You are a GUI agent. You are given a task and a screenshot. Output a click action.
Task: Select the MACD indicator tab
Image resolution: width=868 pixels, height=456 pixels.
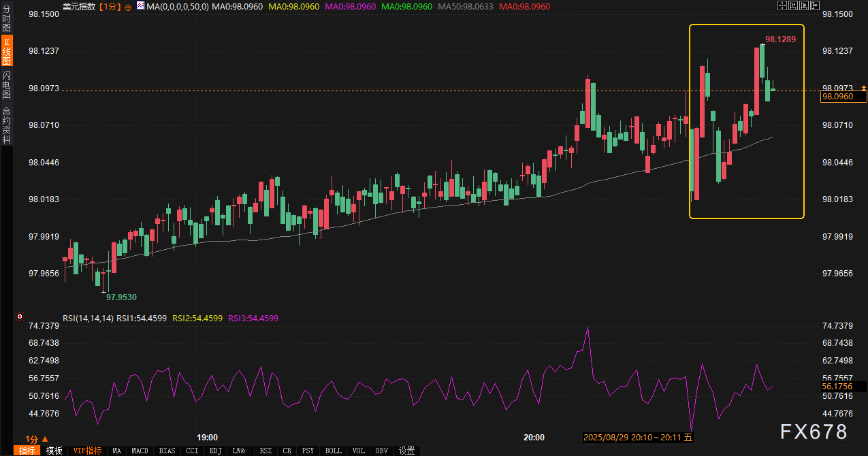[x=140, y=451]
